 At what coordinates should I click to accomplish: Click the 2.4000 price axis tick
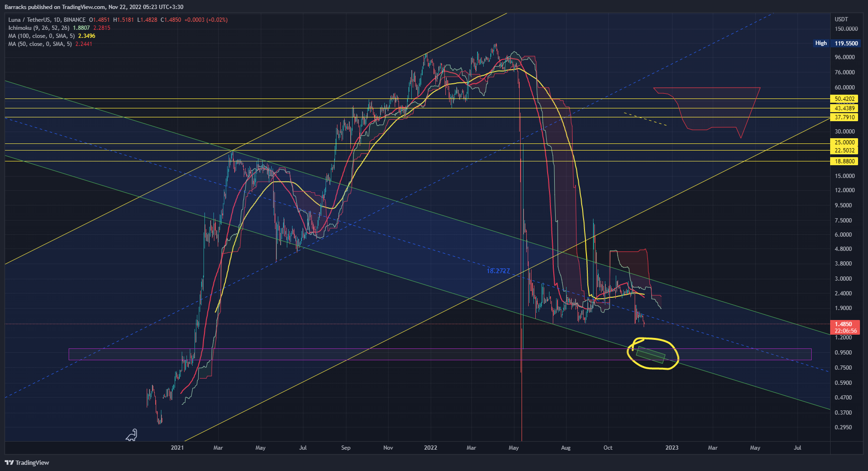pos(843,293)
